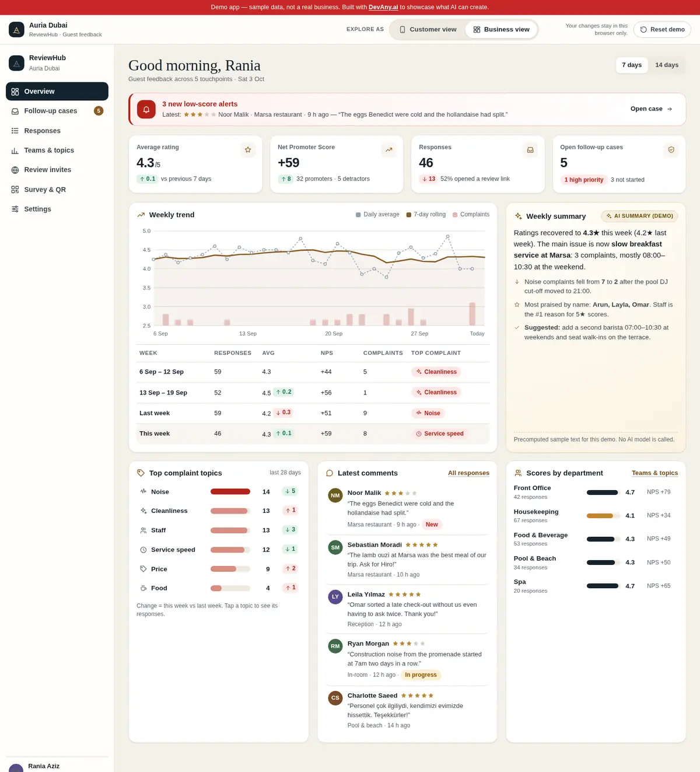Screen dimensions: 700x772
Task: Click the "In progress" status badge
Action: 421,675
